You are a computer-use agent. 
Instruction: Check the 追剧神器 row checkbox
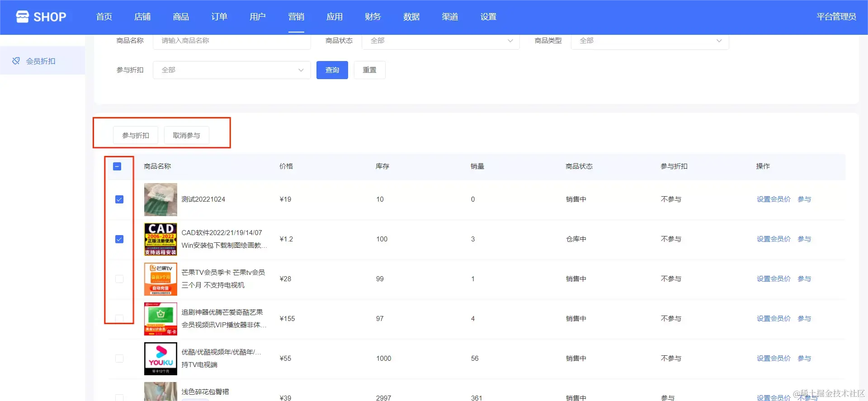[119, 319]
